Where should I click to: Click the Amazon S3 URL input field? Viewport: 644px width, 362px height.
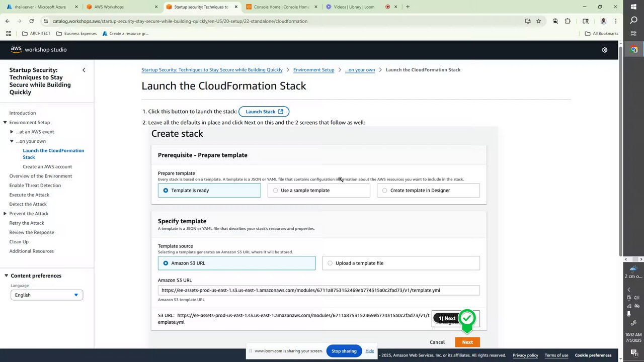click(x=319, y=290)
